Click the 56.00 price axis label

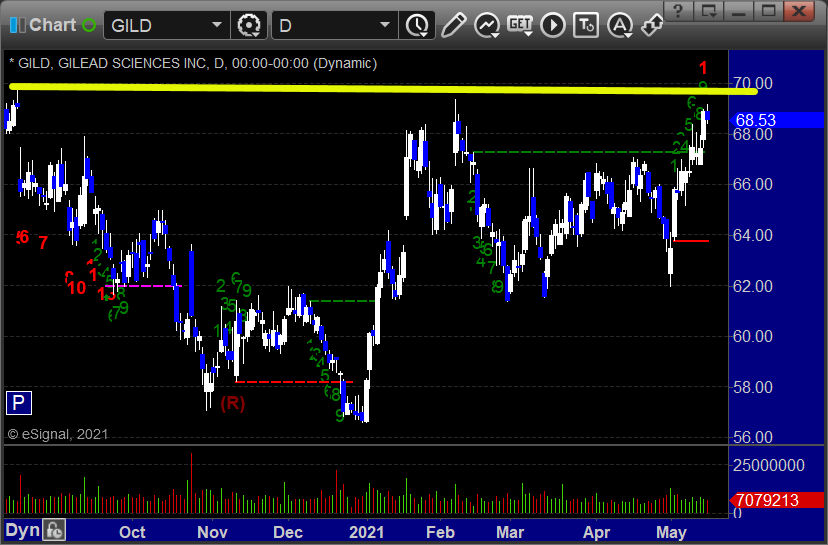(753, 437)
